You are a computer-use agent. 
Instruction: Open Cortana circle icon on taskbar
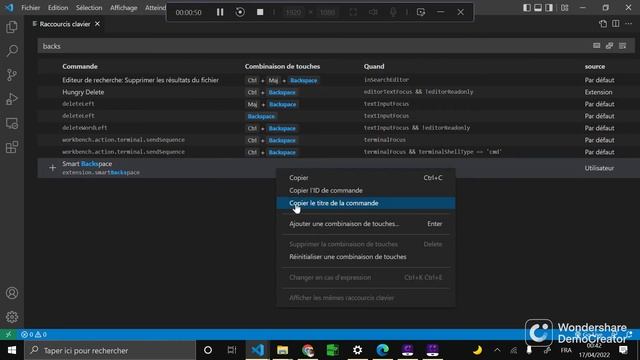point(208,350)
